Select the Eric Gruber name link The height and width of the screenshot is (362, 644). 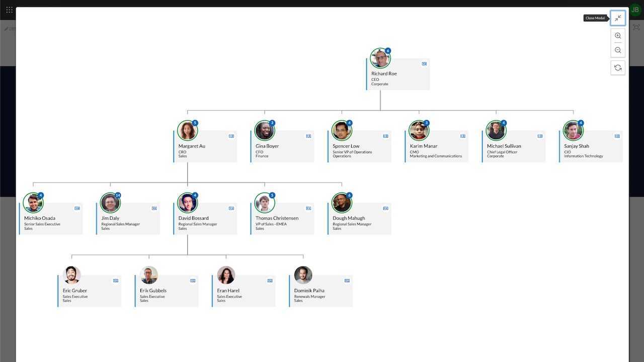pyautogui.click(x=75, y=291)
